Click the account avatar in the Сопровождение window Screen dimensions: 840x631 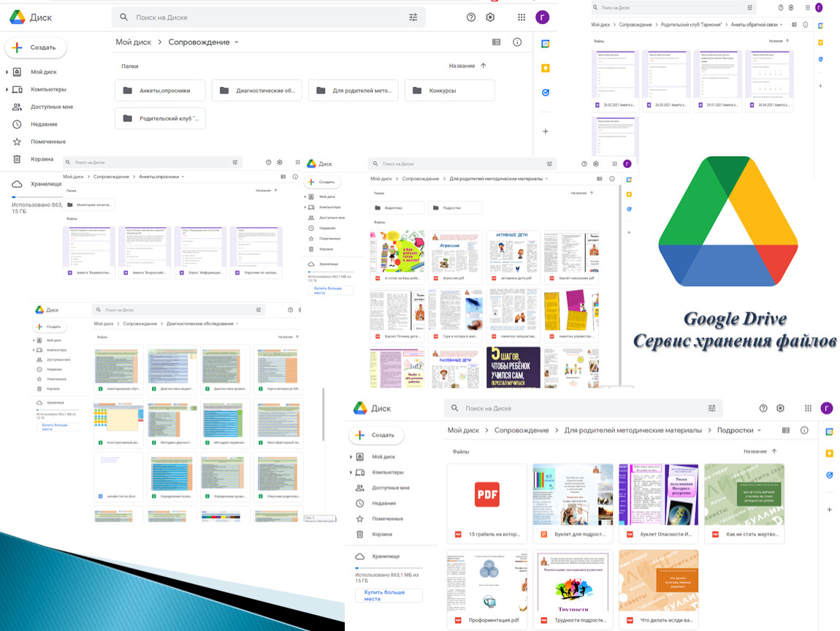coord(542,18)
